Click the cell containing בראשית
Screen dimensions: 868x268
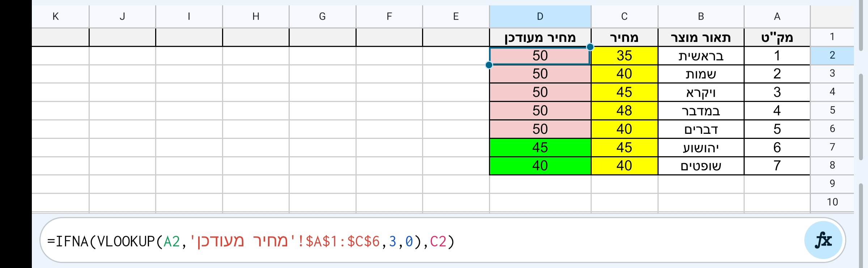coord(701,56)
